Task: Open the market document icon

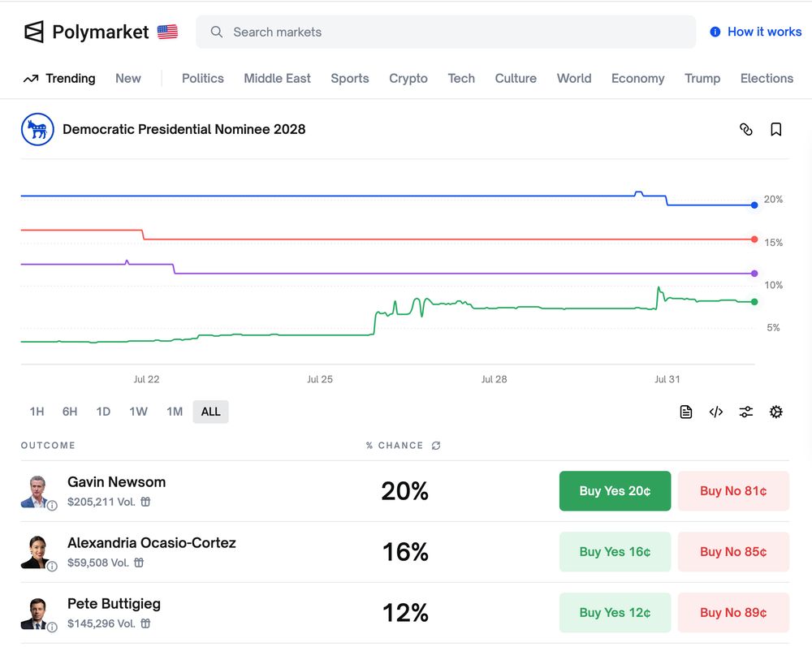Action: click(x=685, y=412)
